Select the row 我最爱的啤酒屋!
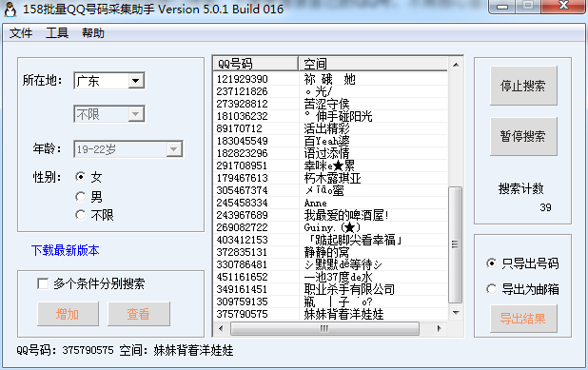Viewport: 588px width, 370px height. (331, 215)
